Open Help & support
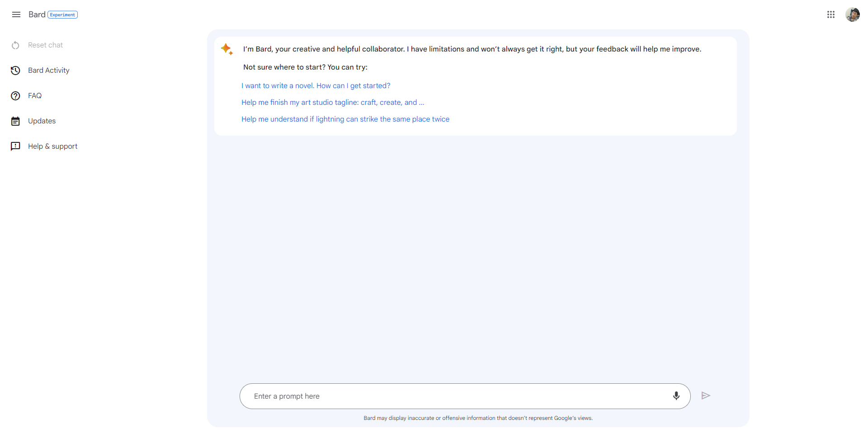 [x=52, y=146]
